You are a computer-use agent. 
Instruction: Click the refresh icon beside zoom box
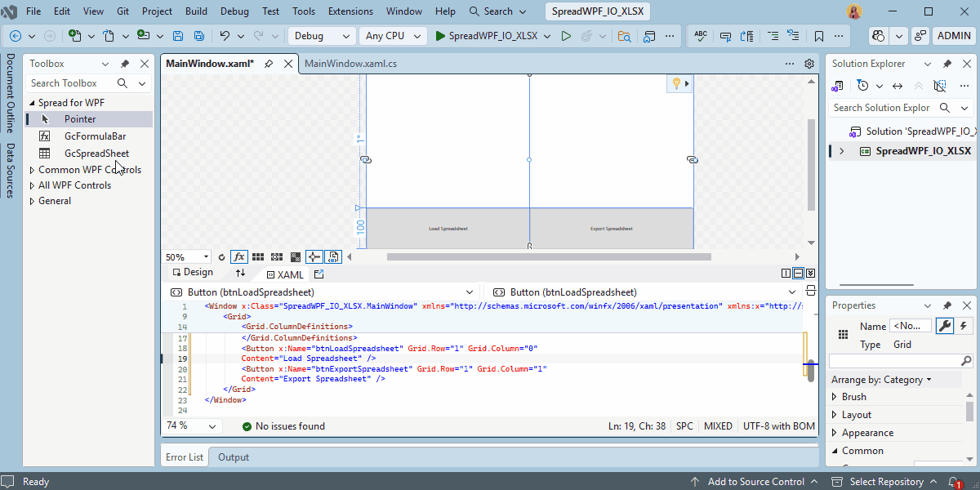(221, 256)
